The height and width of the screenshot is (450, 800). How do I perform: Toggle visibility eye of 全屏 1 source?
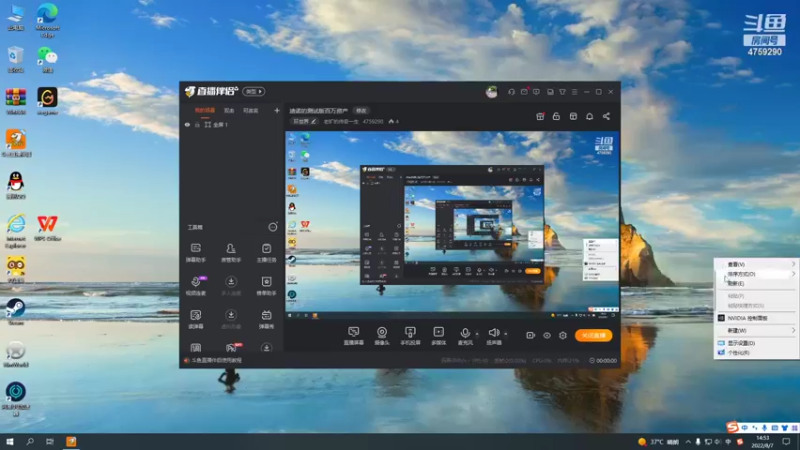tap(187, 124)
